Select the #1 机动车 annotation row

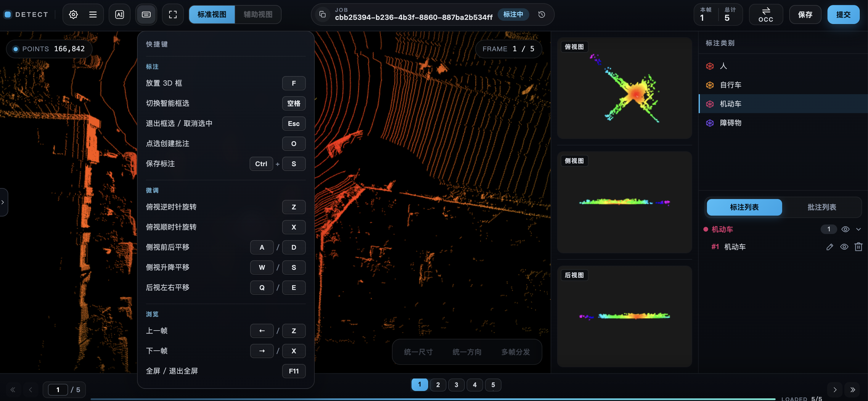point(783,247)
